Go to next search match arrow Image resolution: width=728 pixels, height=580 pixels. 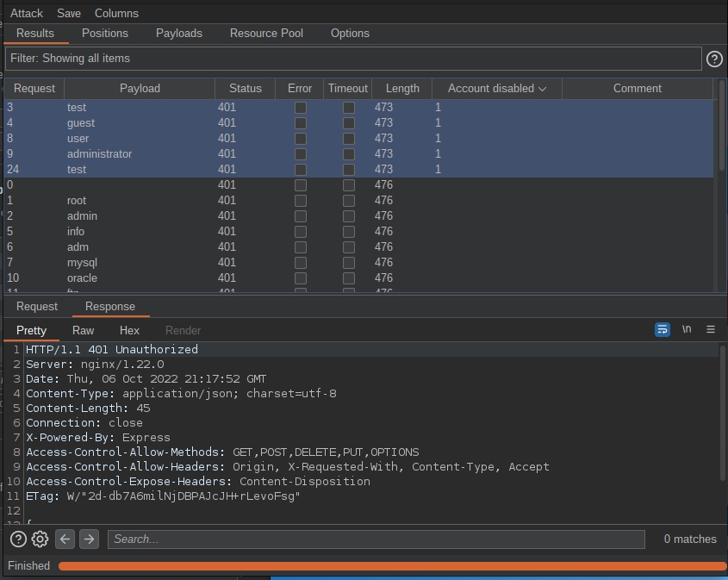89,539
